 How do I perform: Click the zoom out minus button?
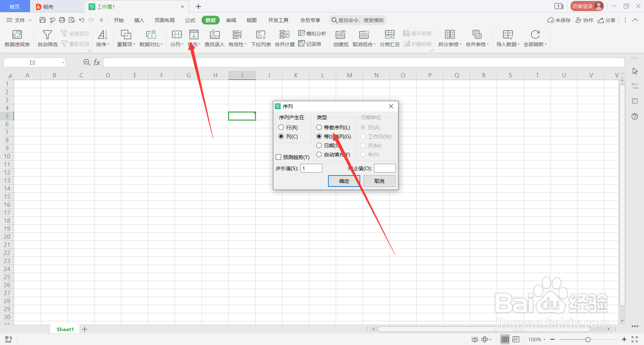click(x=552, y=339)
